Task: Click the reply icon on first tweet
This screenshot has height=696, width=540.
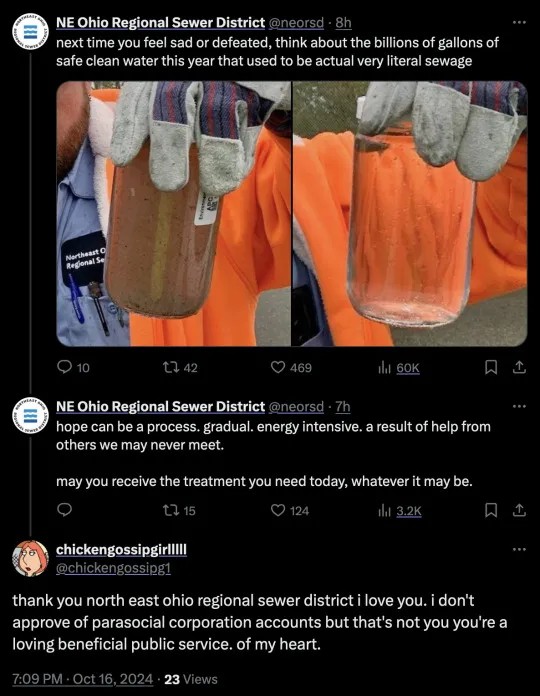Action: 65,367
